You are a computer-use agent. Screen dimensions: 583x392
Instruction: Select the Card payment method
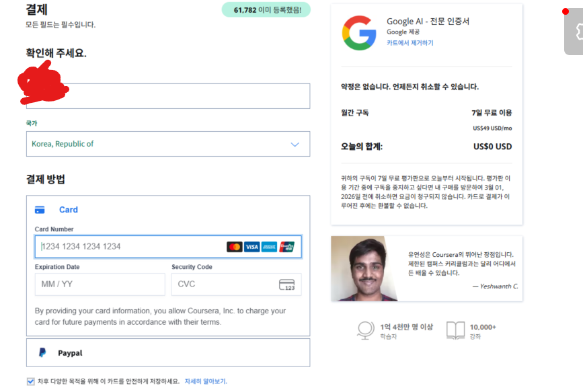[69, 210]
